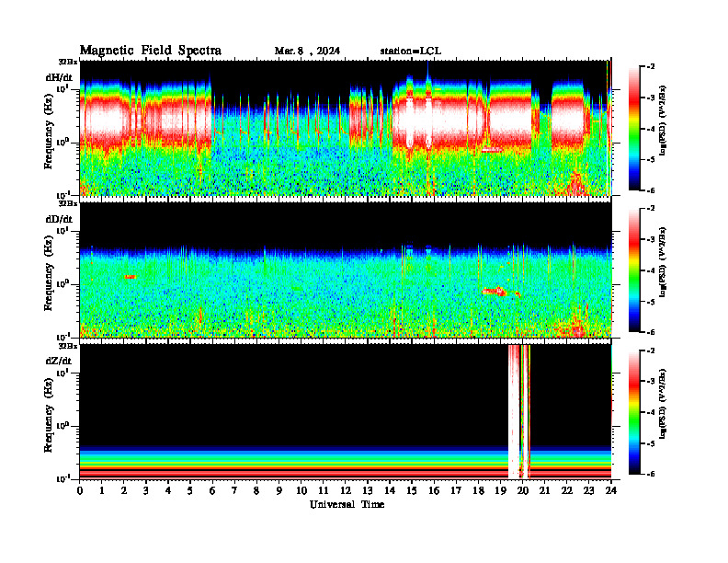728x563 pixels.
Task: Click the "3" hour tick label
Action: (x=146, y=490)
